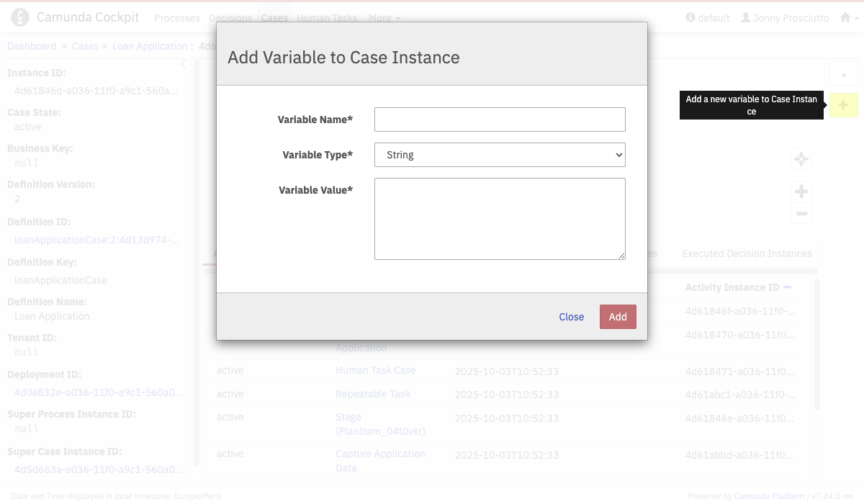Click inside the Variable Value textarea
The image size is (864, 504).
pos(500,219)
